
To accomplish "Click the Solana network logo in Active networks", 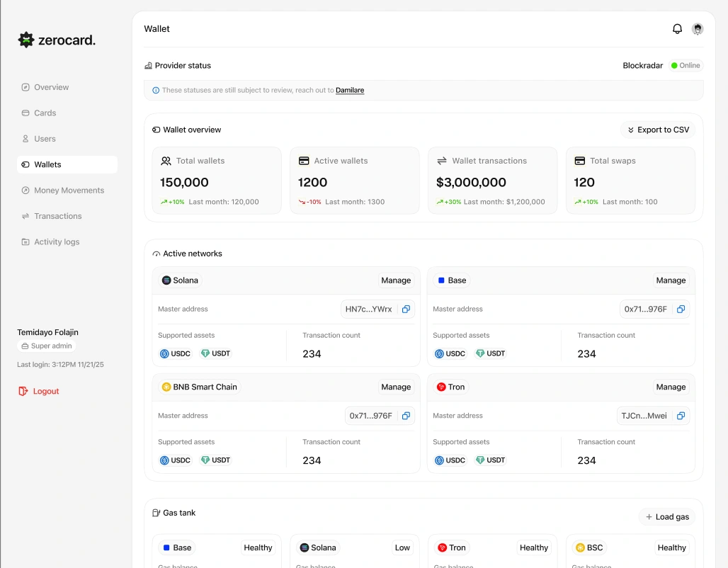I will coord(166,280).
